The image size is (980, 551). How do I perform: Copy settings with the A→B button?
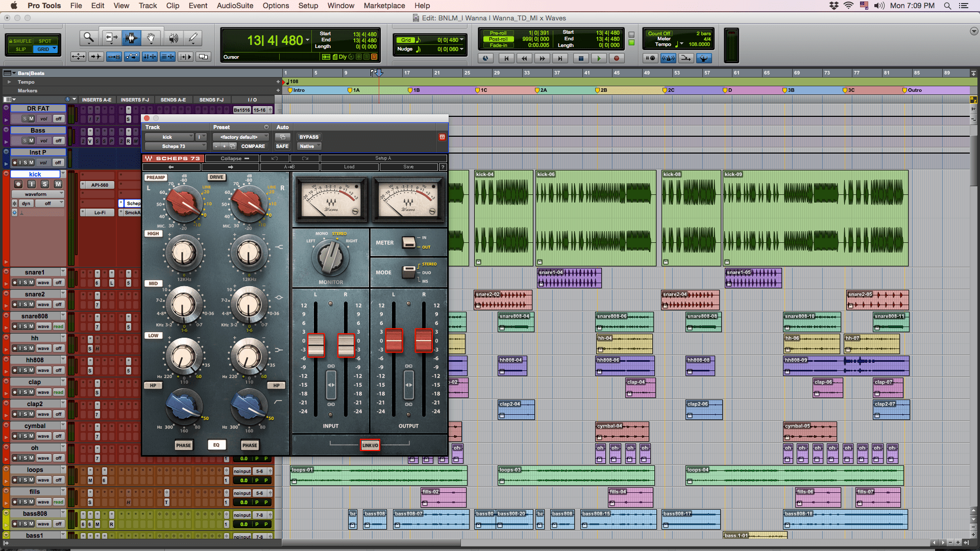point(289,167)
